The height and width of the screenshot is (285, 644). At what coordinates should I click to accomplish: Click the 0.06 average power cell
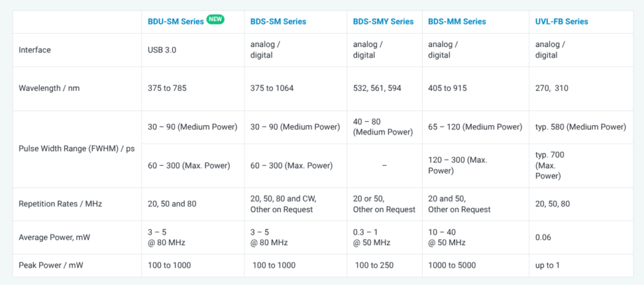click(543, 238)
